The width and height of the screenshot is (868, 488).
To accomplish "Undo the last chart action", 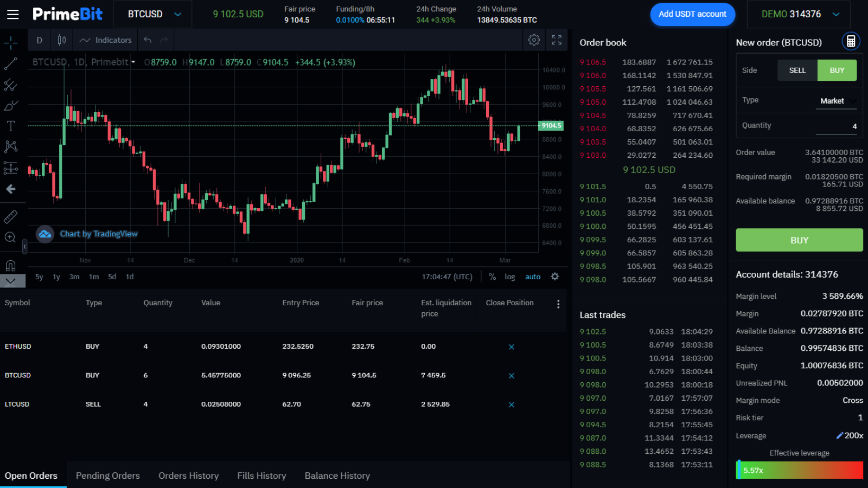I will point(148,40).
